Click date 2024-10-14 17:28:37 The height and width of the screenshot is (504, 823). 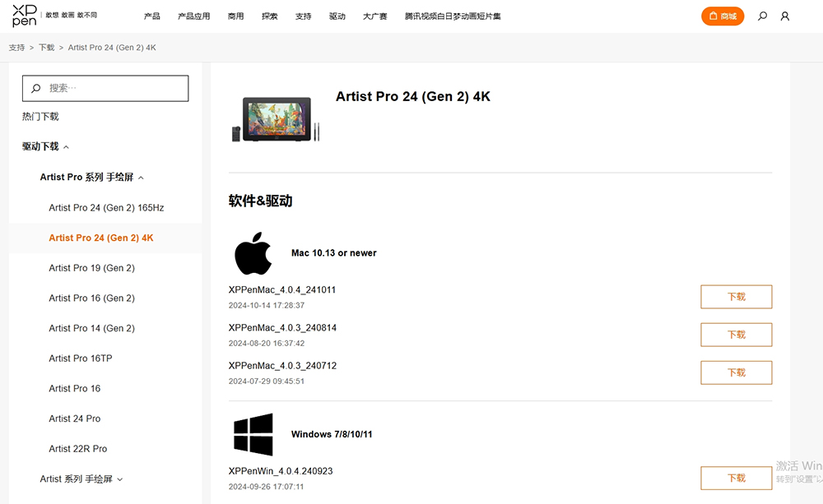click(266, 305)
